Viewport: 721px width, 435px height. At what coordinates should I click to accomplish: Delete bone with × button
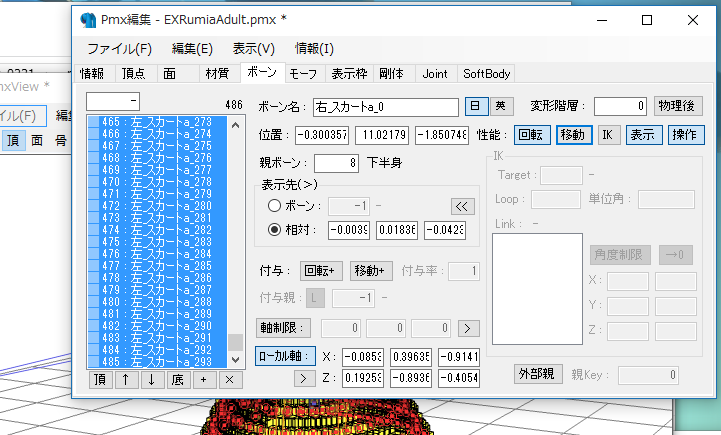tap(229, 379)
